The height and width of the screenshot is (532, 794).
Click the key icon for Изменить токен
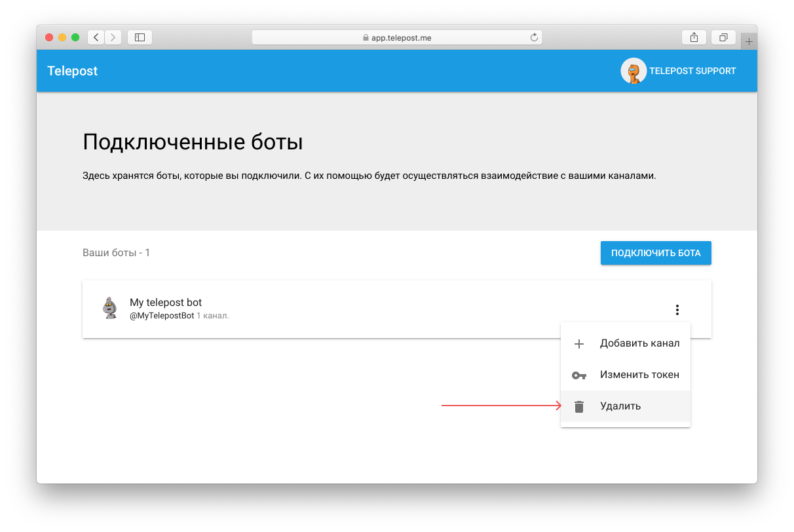point(578,375)
